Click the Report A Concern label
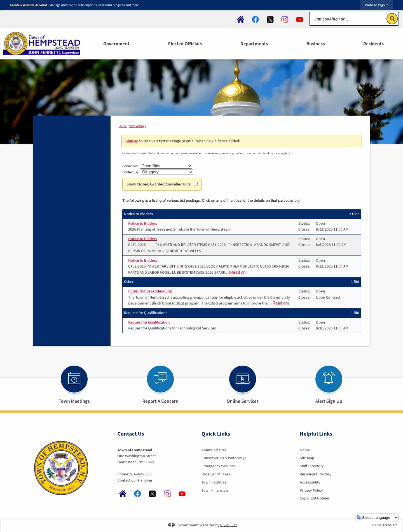This screenshot has width=403, height=532. pos(160,401)
